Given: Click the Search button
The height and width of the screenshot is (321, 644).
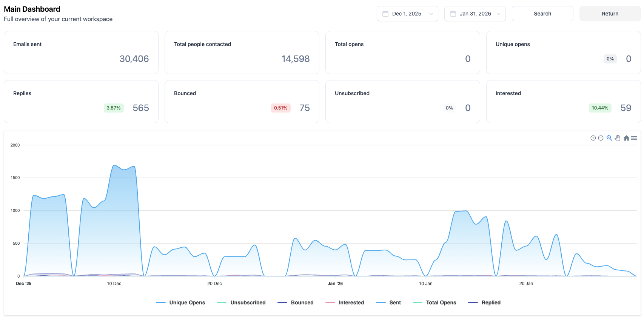Looking at the screenshot, I should (542, 14).
